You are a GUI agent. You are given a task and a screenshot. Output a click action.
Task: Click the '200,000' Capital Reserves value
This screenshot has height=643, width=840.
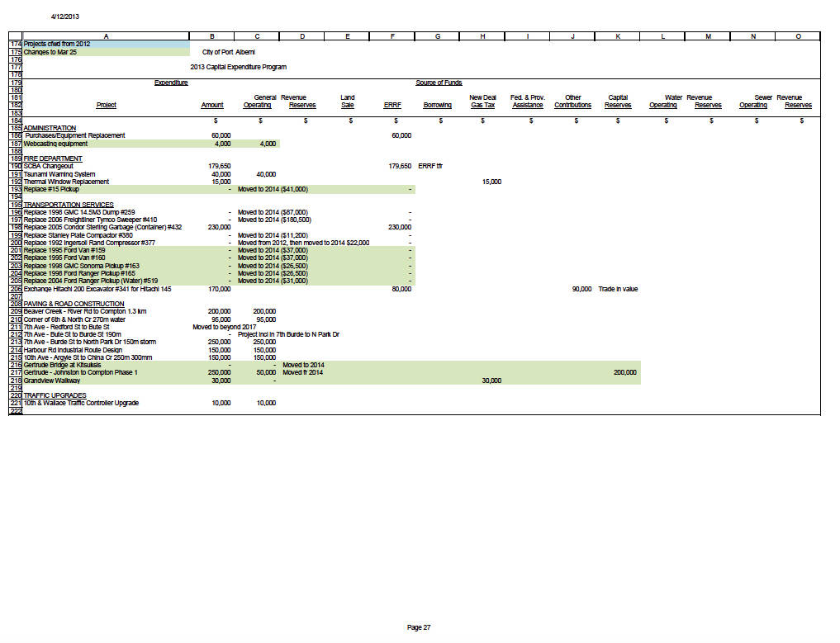pyautogui.click(x=625, y=372)
